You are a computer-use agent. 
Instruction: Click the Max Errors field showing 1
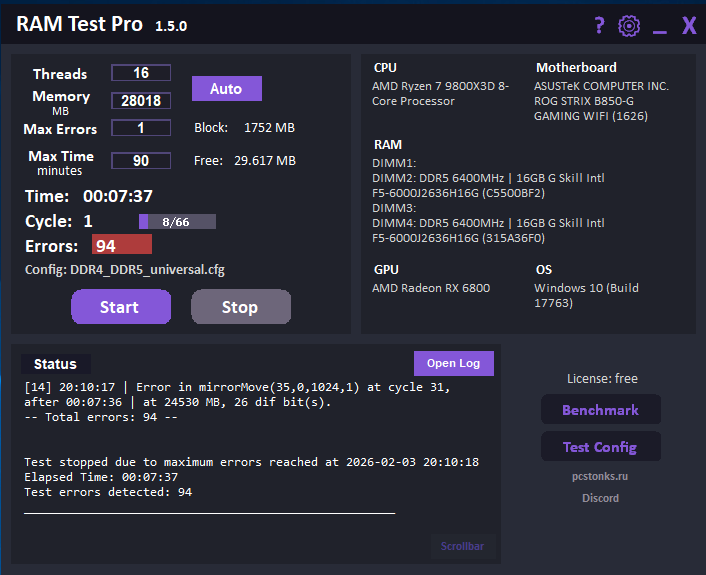point(141,128)
